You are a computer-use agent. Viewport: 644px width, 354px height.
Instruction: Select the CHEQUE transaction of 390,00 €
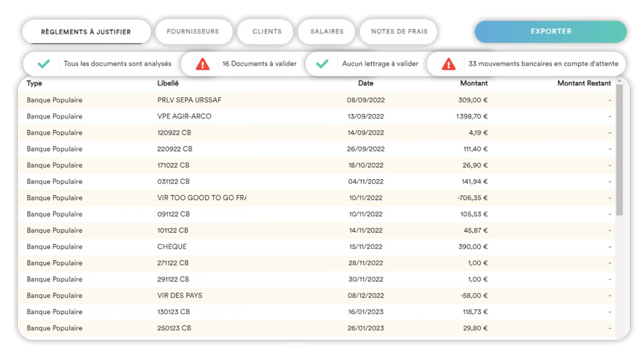[172, 247]
